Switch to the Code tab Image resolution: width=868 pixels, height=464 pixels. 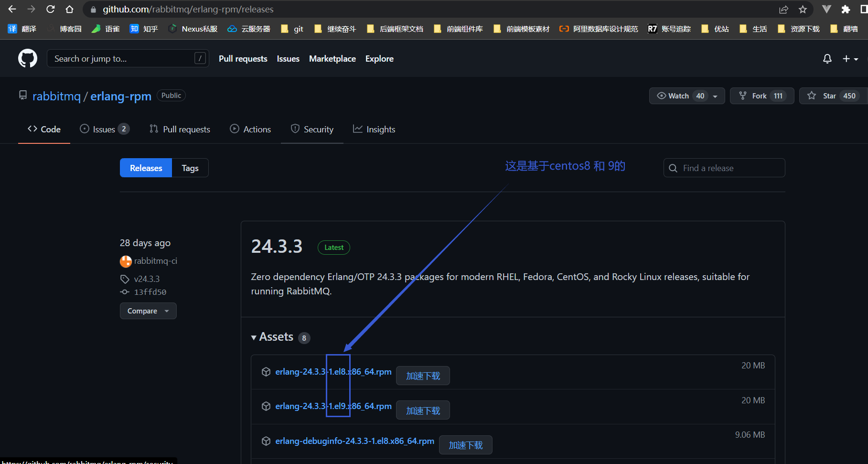44,129
